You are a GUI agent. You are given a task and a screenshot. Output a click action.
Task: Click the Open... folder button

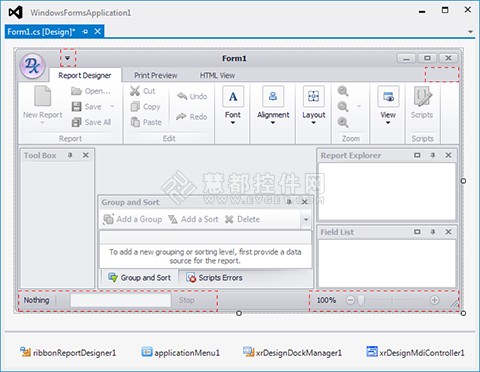pos(91,91)
